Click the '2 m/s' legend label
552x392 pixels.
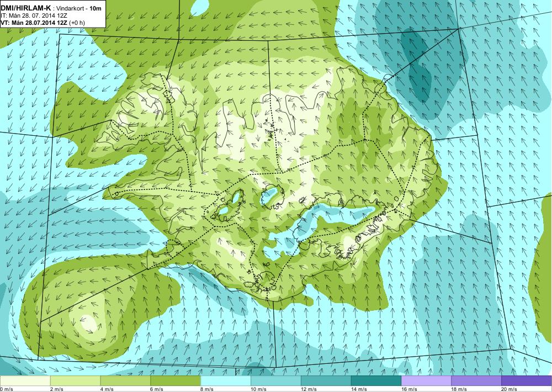point(57,389)
